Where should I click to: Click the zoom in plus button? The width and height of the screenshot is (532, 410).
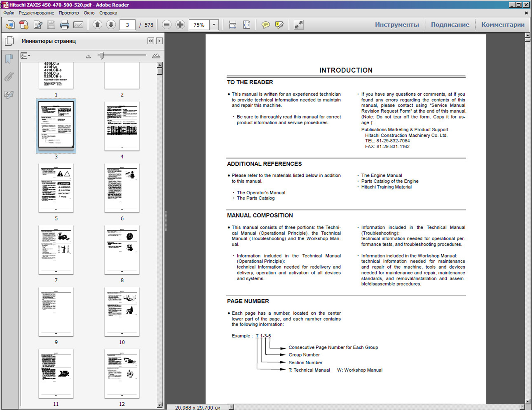click(180, 25)
